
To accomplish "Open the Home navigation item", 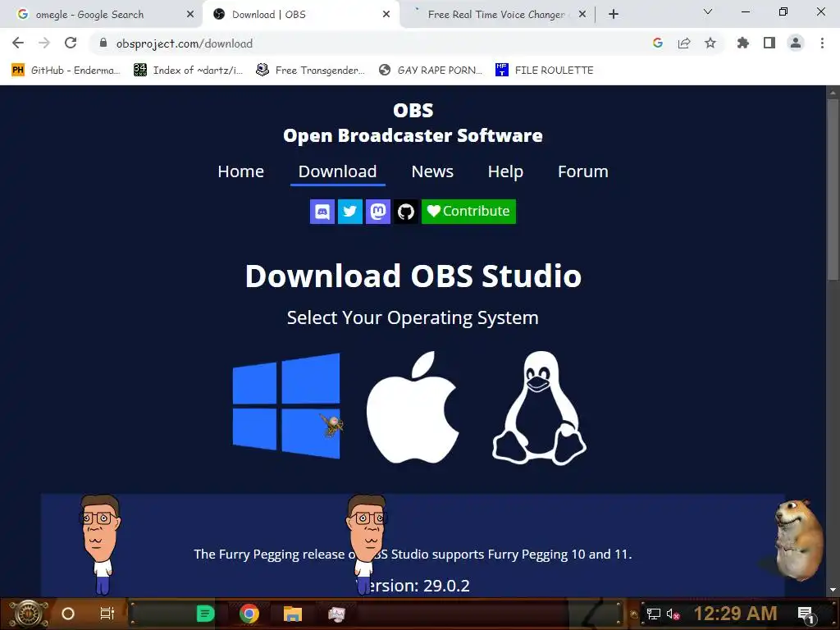I will tap(241, 171).
